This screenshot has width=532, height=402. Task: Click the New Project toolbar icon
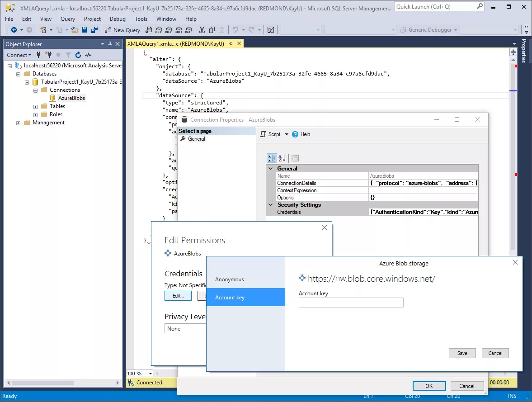point(43,30)
